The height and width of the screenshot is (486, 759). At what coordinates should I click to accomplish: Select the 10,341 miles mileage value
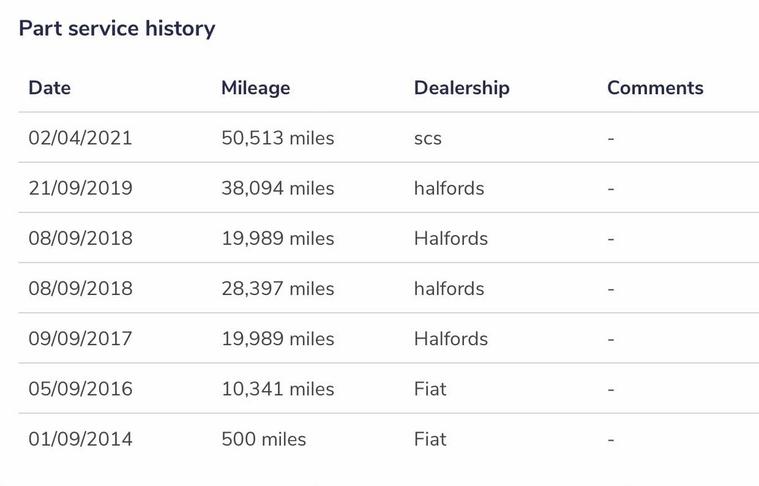click(277, 388)
